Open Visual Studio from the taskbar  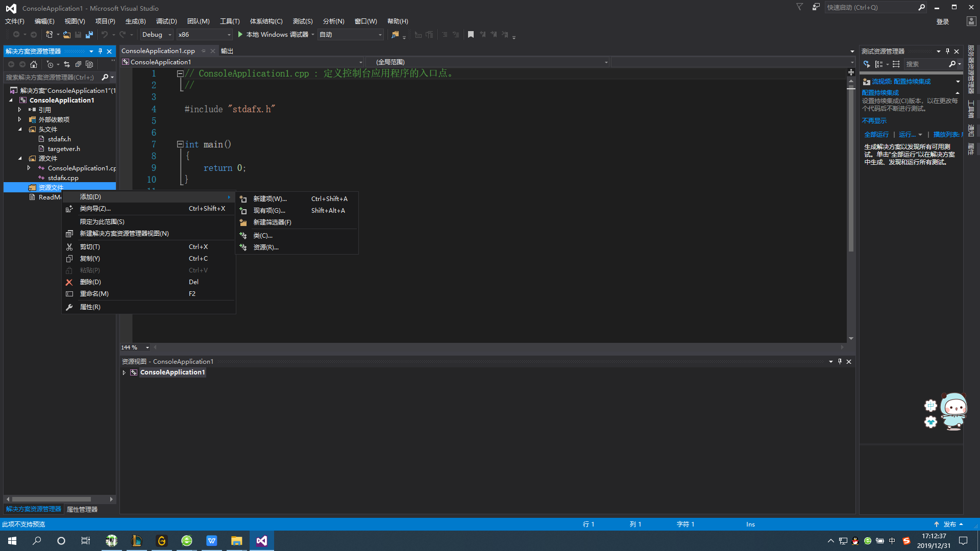(261, 541)
